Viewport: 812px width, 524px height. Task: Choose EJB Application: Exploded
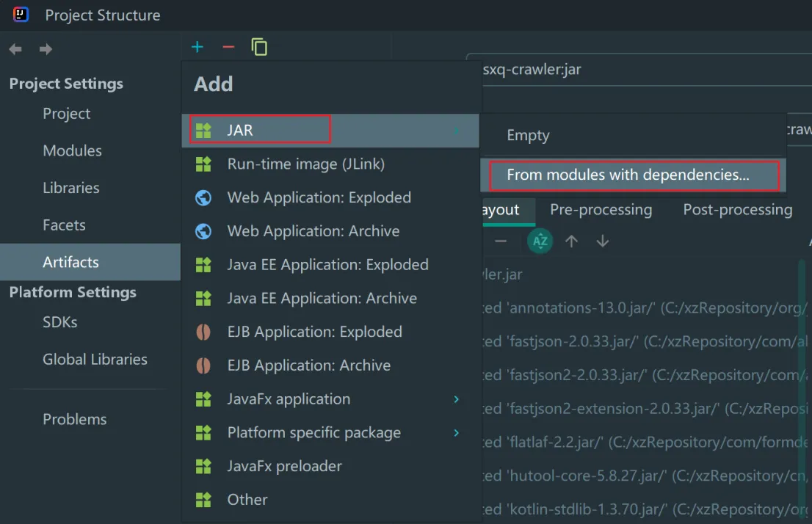(x=330, y=332)
